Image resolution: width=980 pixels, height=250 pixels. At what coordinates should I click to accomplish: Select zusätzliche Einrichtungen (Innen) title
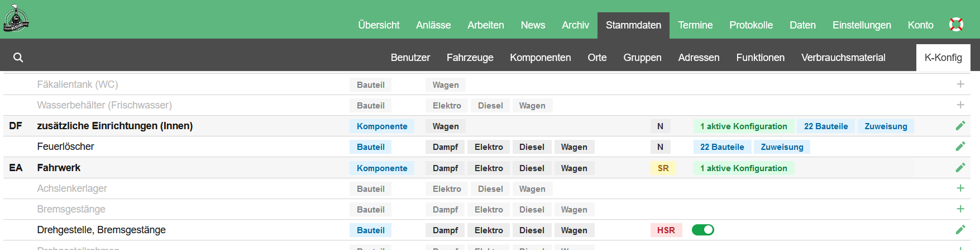coord(115,126)
